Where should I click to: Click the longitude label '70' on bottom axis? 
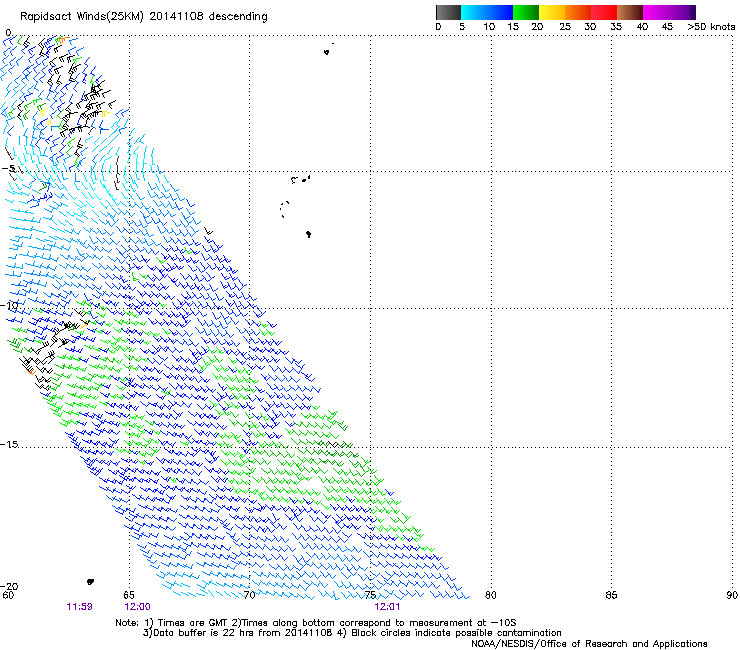[249, 595]
